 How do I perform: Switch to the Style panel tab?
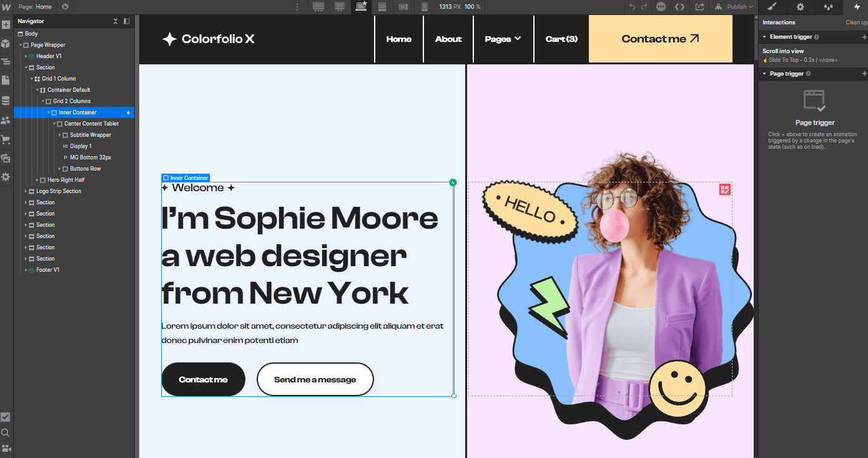772,7
